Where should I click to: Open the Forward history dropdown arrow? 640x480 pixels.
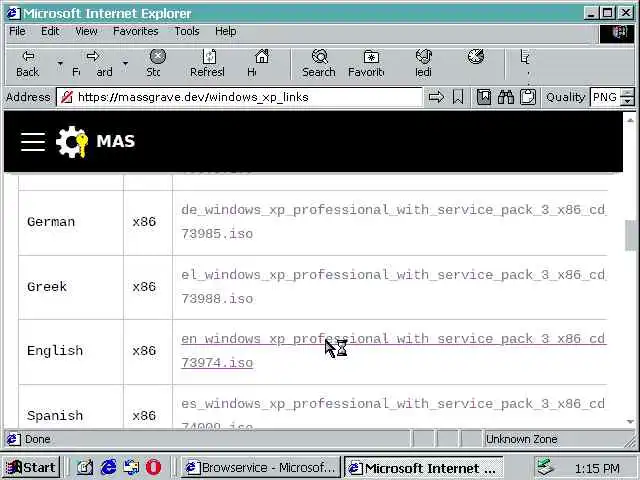125,64
